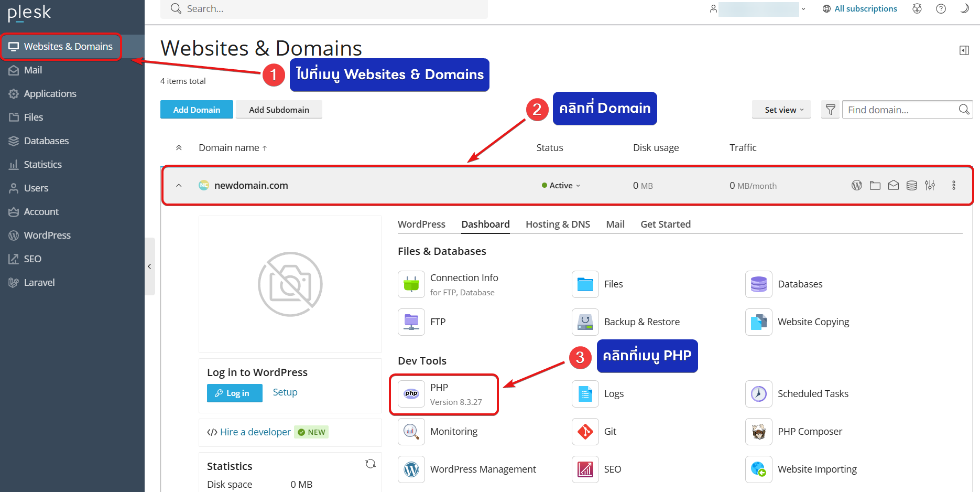Open the WordPress icon on the newdomain.com row
Image resolution: width=980 pixels, height=492 pixels.
[856, 185]
